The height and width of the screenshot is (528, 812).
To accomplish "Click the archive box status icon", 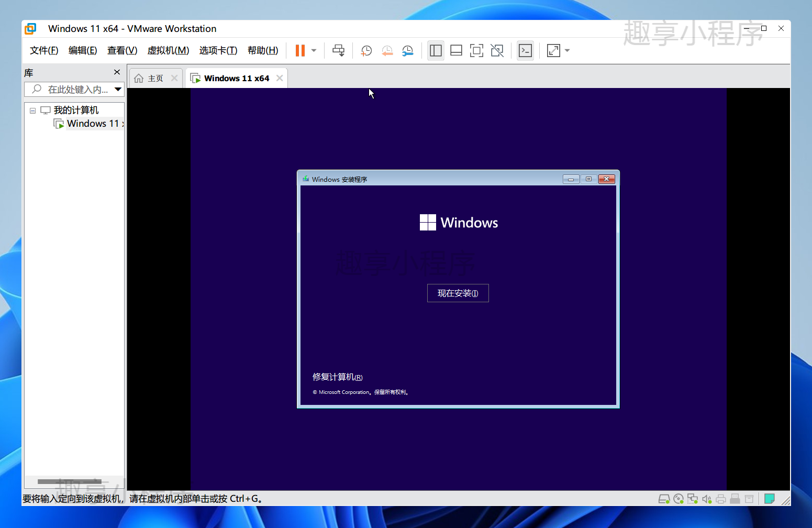I will coord(749,499).
